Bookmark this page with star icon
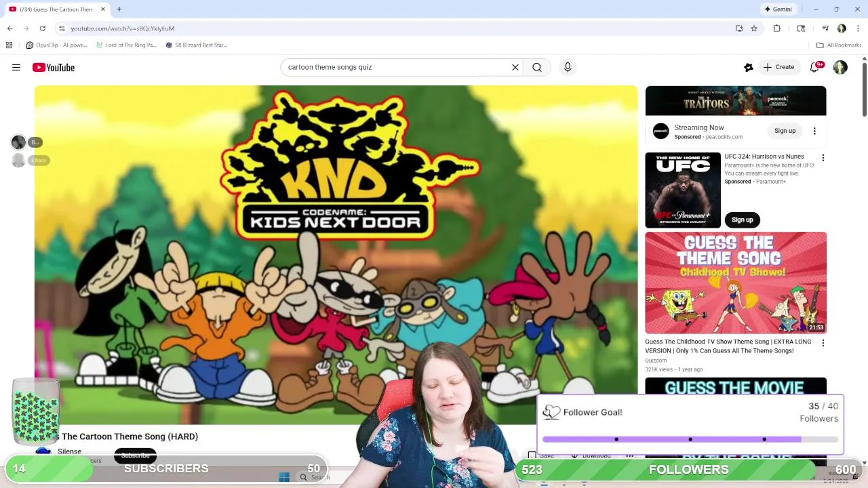 (x=753, y=28)
